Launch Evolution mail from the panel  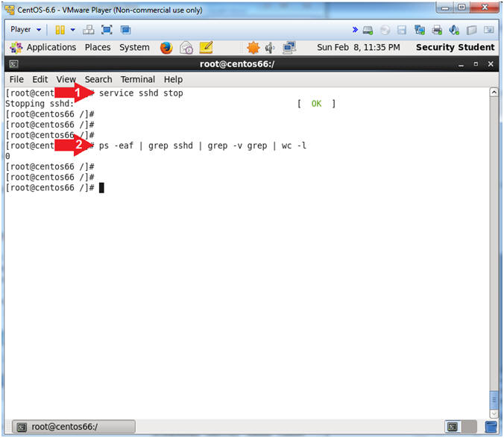click(x=186, y=48)
